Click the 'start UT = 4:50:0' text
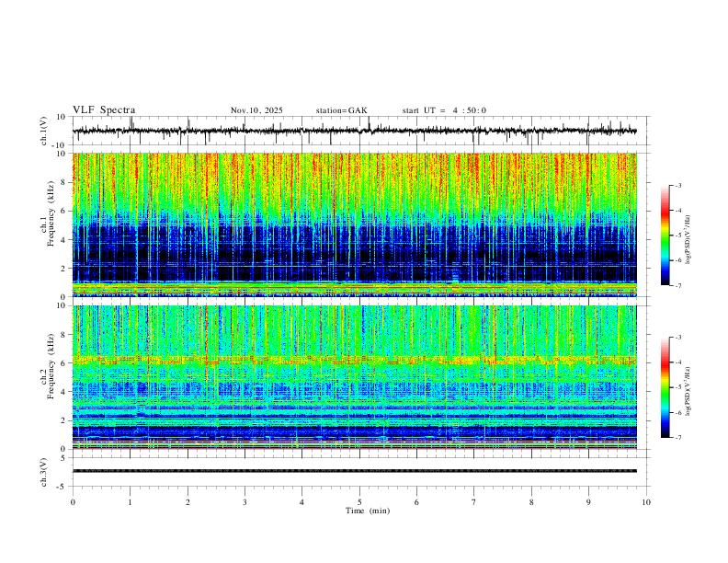 click(444, 110)
